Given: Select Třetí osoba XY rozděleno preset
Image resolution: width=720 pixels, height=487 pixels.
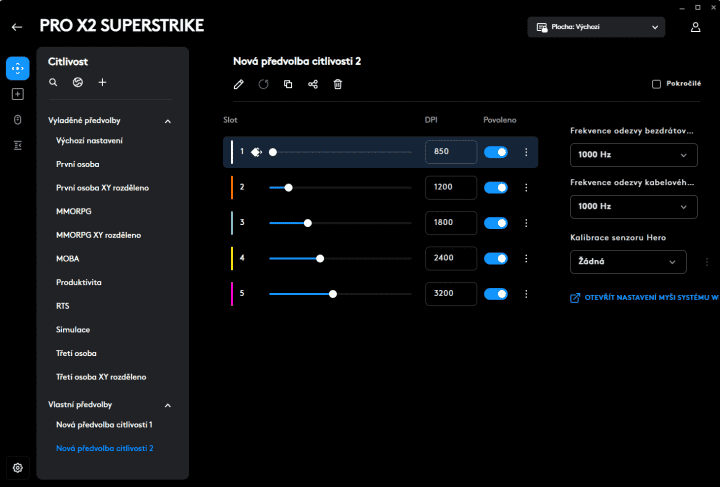Looking at the screenshot, I should 101,377.
